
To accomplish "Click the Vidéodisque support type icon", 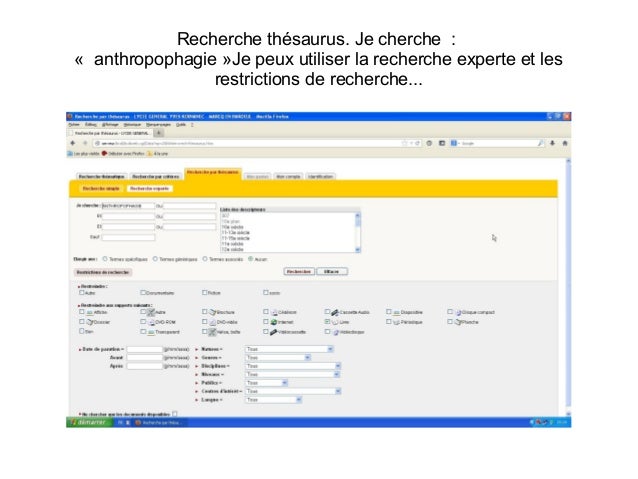I will pyautogui.click(x=336, y=332).
